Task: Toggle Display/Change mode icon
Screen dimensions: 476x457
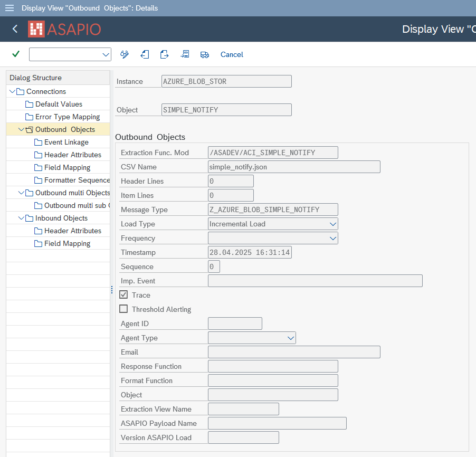Action: tap(125, 54)
